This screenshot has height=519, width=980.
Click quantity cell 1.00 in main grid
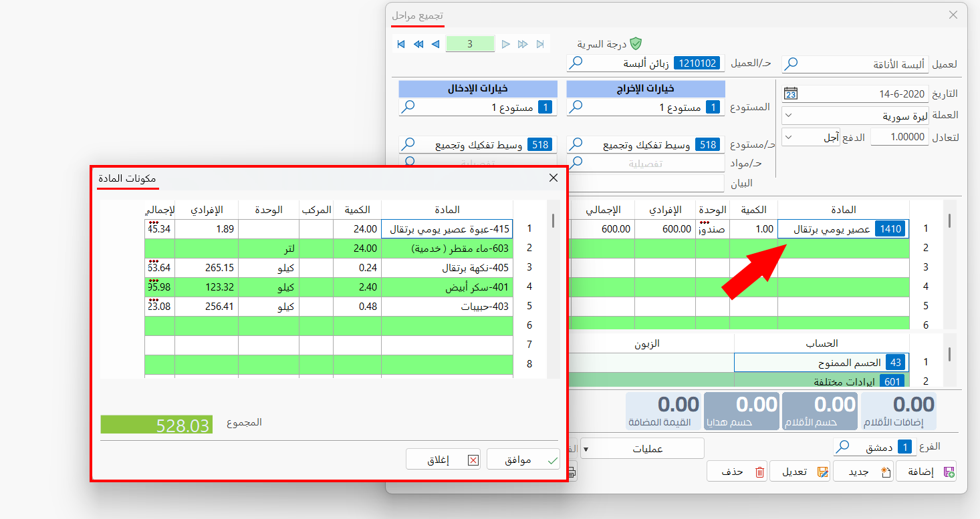tap(753, 229)
